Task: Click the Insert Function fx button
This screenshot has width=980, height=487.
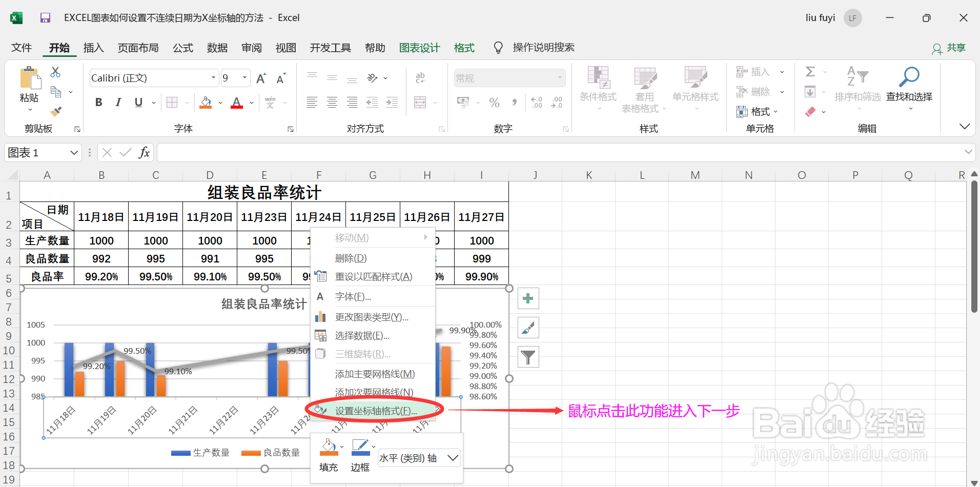Action: coord(145,152)
